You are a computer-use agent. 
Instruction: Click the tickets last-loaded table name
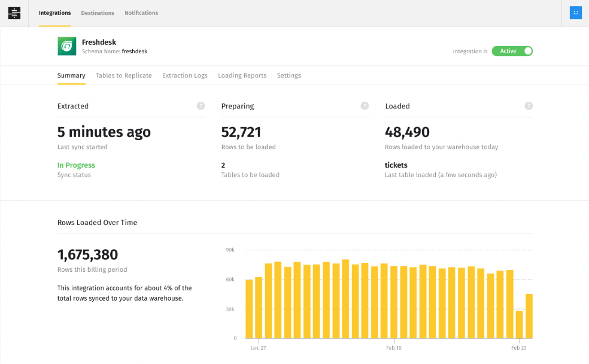pyautogui.click(x=395, y=165)
